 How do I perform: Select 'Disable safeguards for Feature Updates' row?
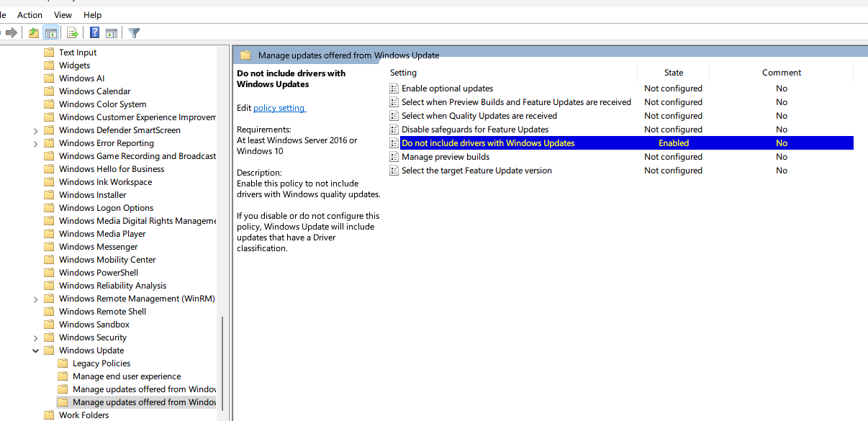(621, 130)
